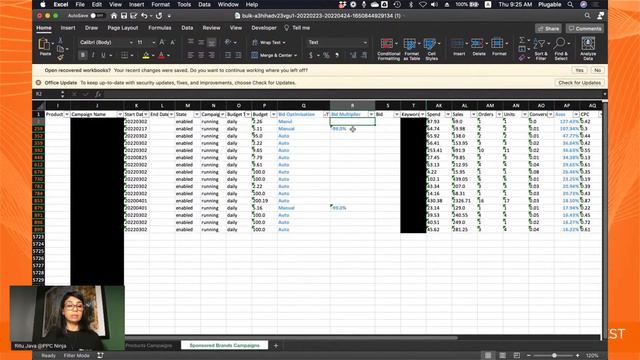Open State column filter dropdown
The width and height of the screenshot is (640, 360).
coord(197,115)
